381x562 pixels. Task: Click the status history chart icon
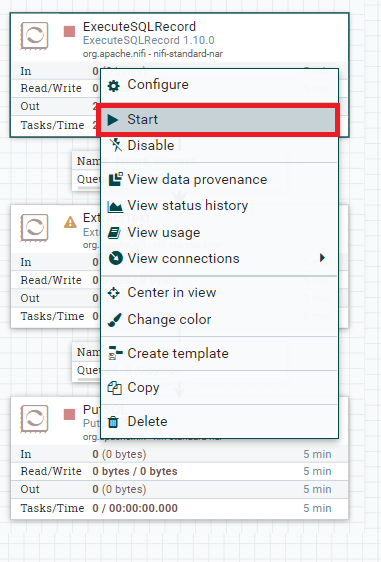pos(115,206)
